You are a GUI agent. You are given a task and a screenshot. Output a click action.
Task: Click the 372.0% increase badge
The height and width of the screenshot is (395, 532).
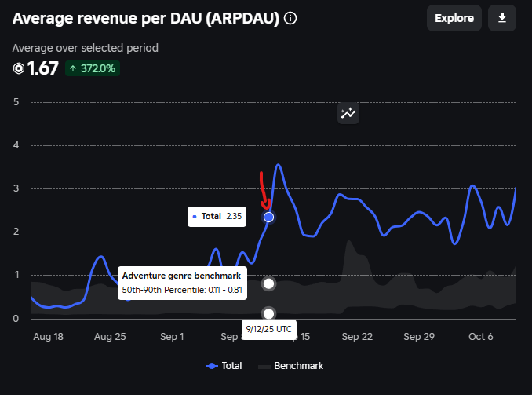93,68
